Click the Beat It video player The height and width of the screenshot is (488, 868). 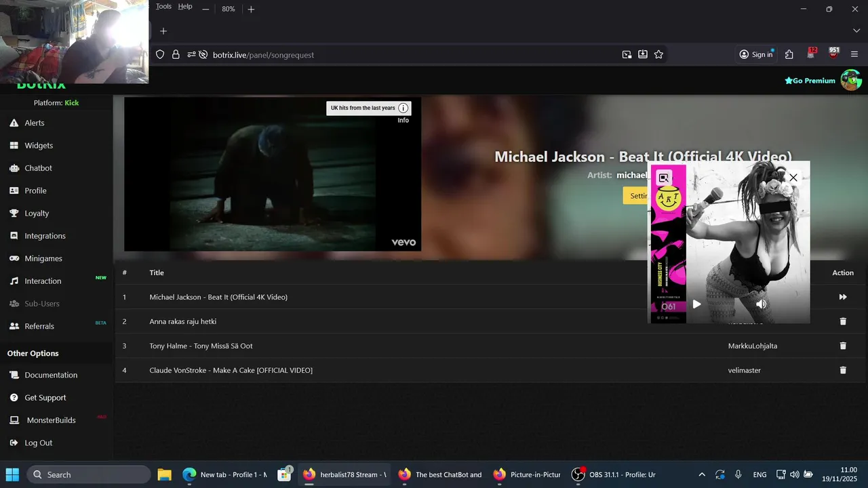(x=273, y=174)
